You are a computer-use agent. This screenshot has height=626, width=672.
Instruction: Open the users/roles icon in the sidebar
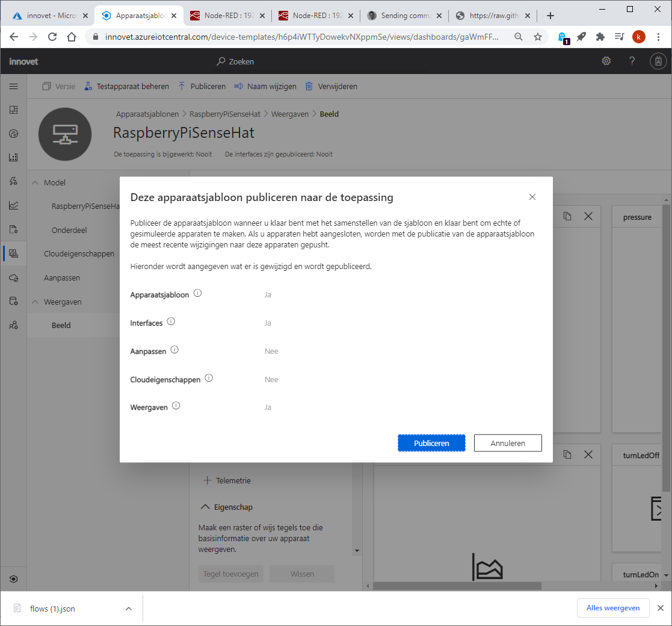(x=14, y=326)
